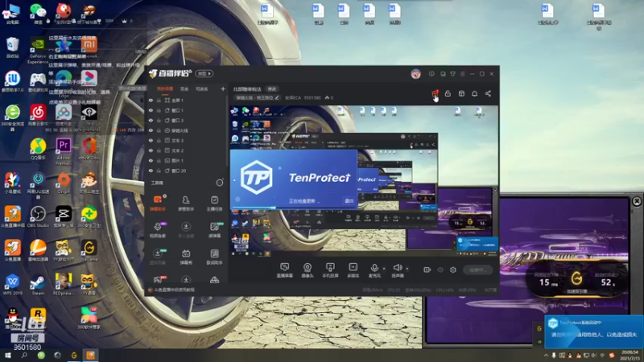Open the OBS Studio desktop shortcut
Viewport: 644px width, 362px height.
point(38,216)
